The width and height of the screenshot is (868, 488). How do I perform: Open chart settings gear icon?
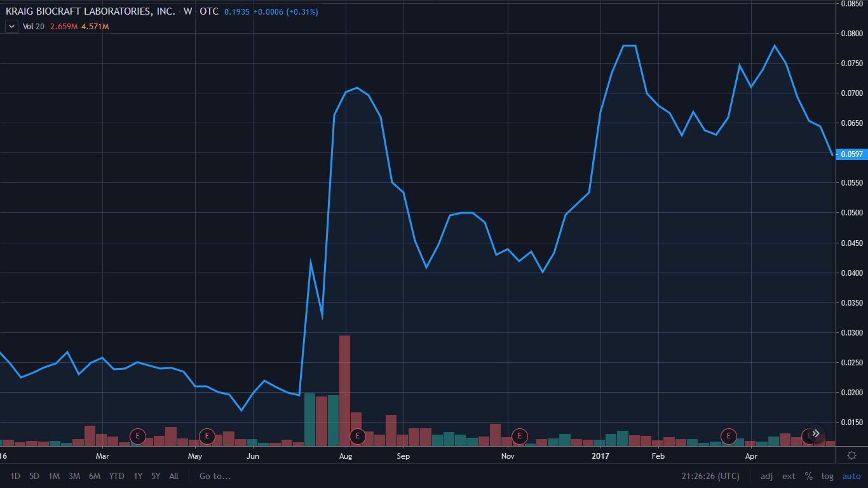pyautogui.click(x=852, y=455)
